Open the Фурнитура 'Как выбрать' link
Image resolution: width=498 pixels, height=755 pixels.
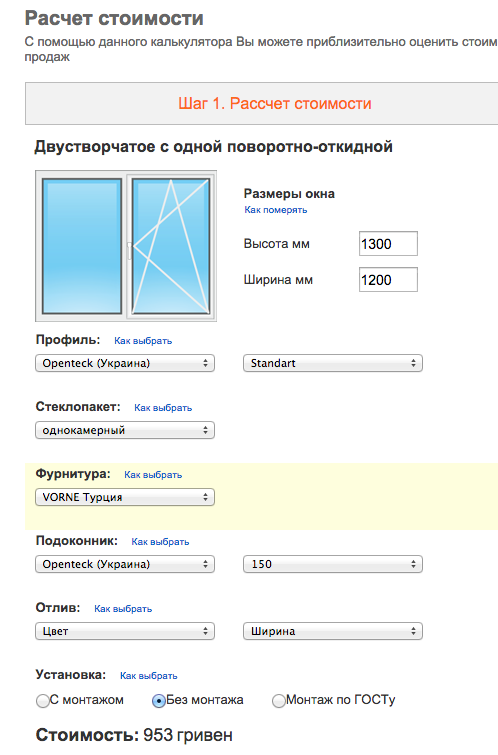tap(153, 474)
